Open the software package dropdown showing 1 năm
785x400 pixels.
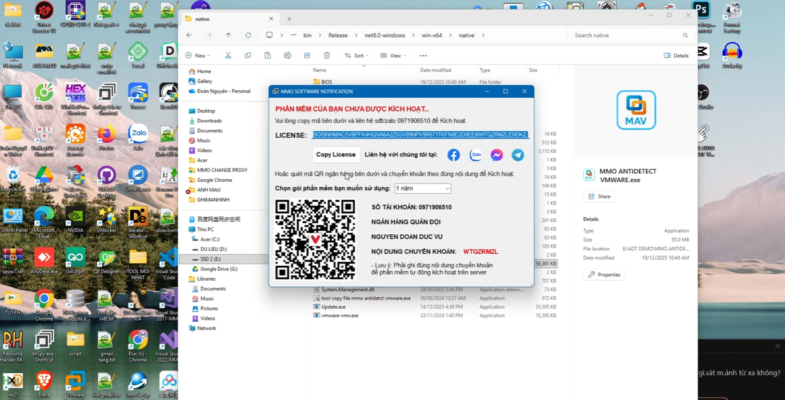point(423,189)
